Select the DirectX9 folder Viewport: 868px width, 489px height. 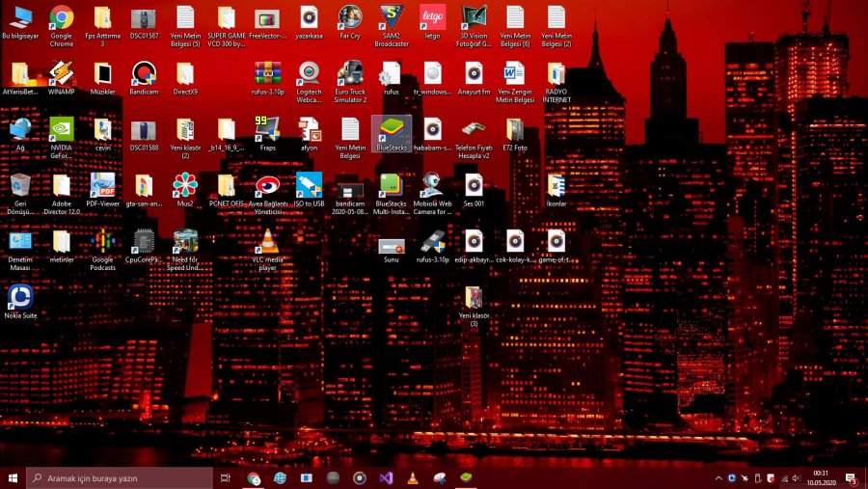click(185, 78)
